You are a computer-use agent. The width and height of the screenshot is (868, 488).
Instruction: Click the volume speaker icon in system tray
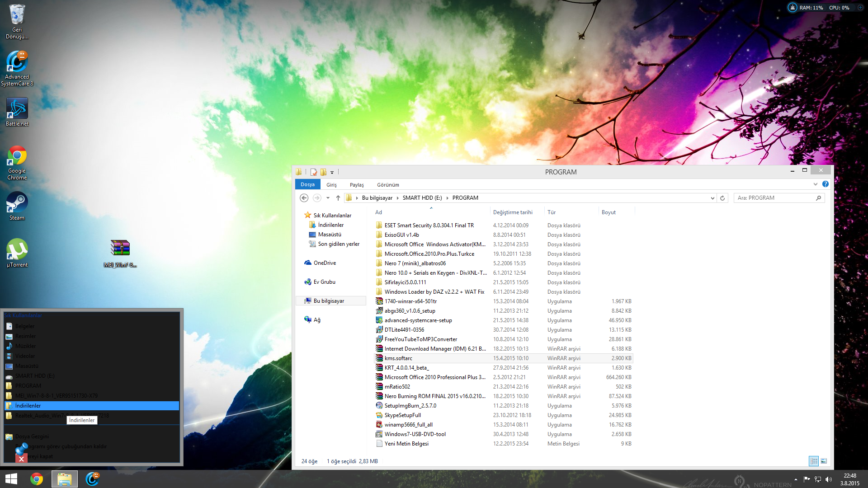click(828, 479)
